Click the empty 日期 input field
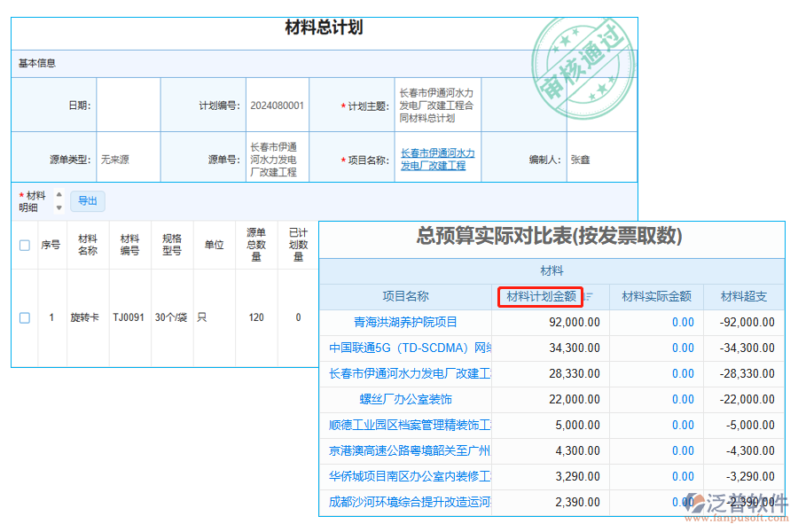The width and height of the screenshot is (798, 532). point(129,104)
